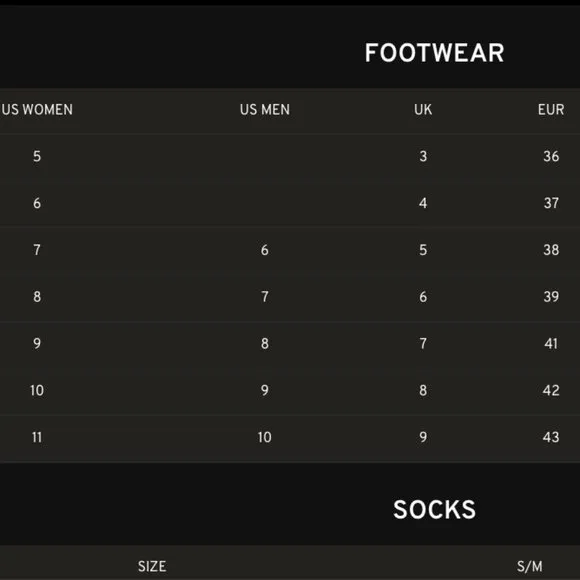Click the S/M socks size header

[x=530, y=566]
